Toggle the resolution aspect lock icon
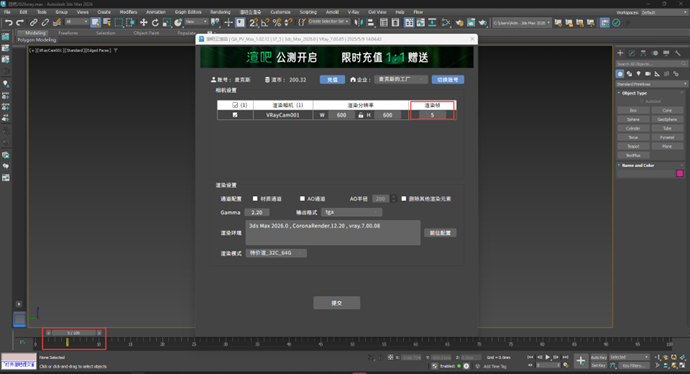Screen dimensions: 690x374 [361, 115]
